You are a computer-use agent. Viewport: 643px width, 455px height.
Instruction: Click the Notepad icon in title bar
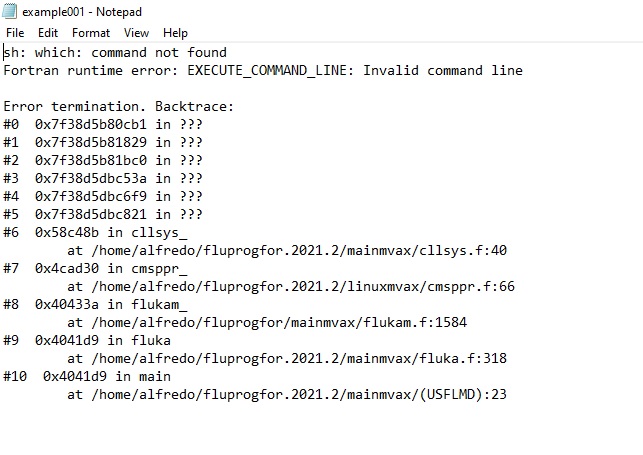click(x=9, y=11)
